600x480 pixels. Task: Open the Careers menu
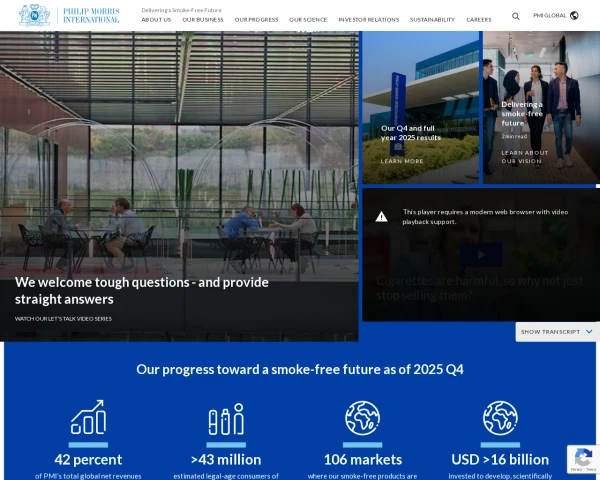[x=479, y=20]
